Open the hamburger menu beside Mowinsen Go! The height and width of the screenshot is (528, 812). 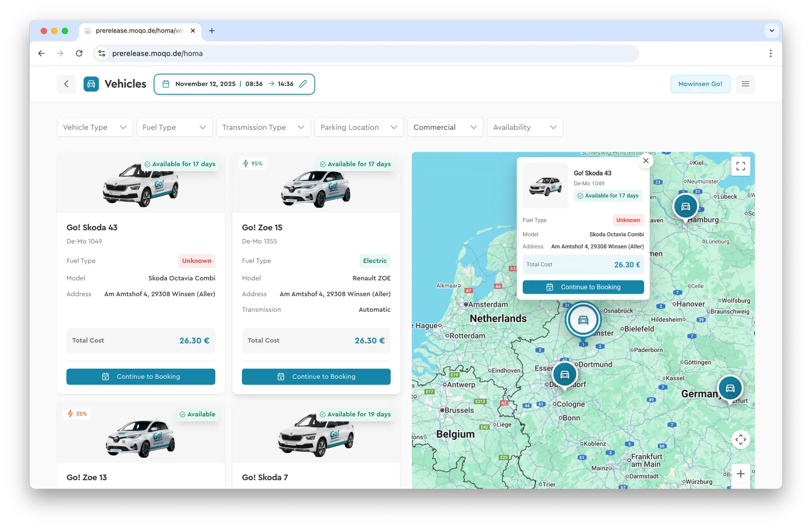[745, 84]
